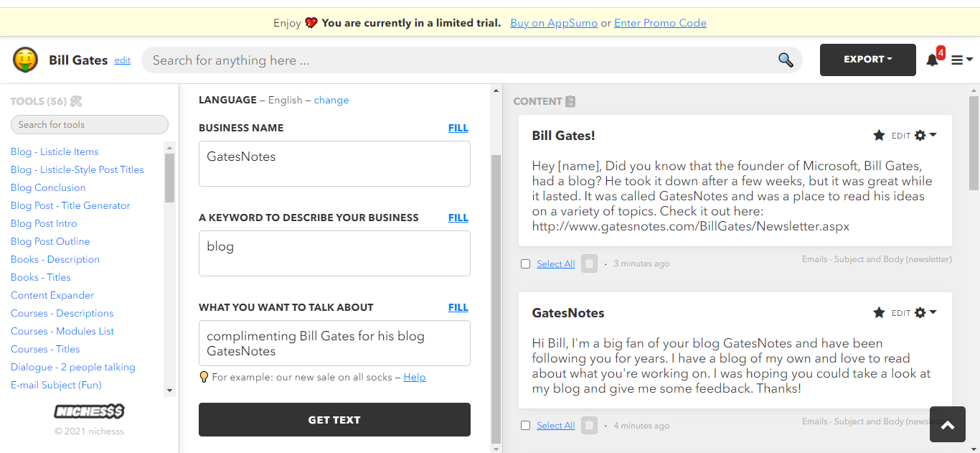Open Courses - Modules List tool
Screen dimensions: 980x453
(62, 331)
